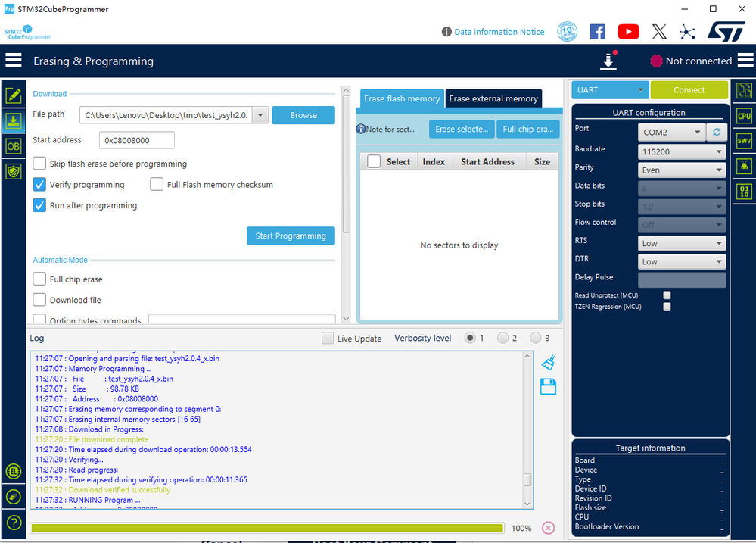Open the right-side hamburger menu

[745, 61]
